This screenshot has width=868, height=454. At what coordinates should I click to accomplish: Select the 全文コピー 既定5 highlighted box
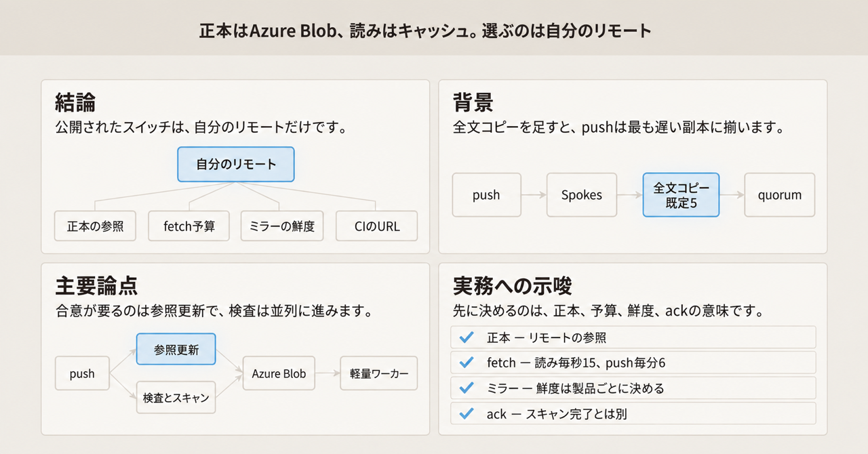pos(681,195)
